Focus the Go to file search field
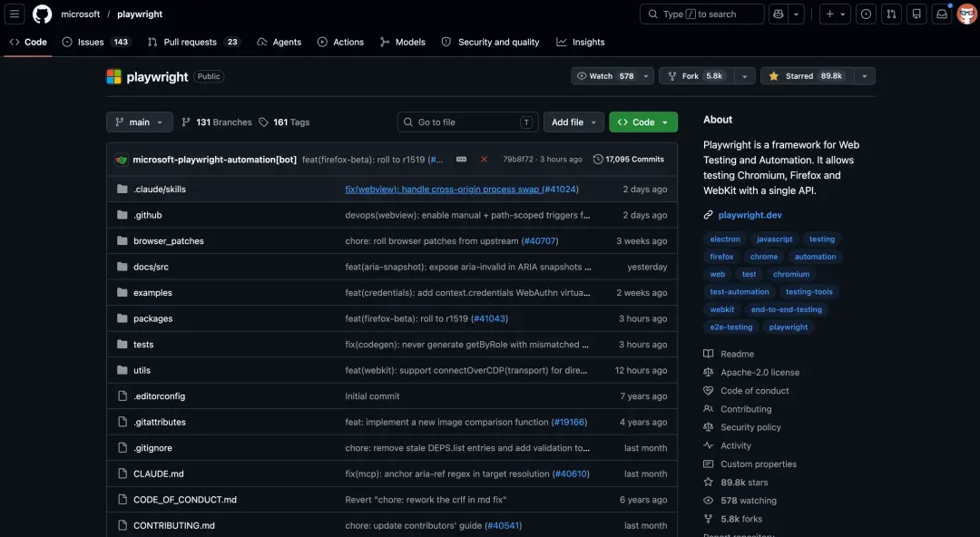 point(467,122)
